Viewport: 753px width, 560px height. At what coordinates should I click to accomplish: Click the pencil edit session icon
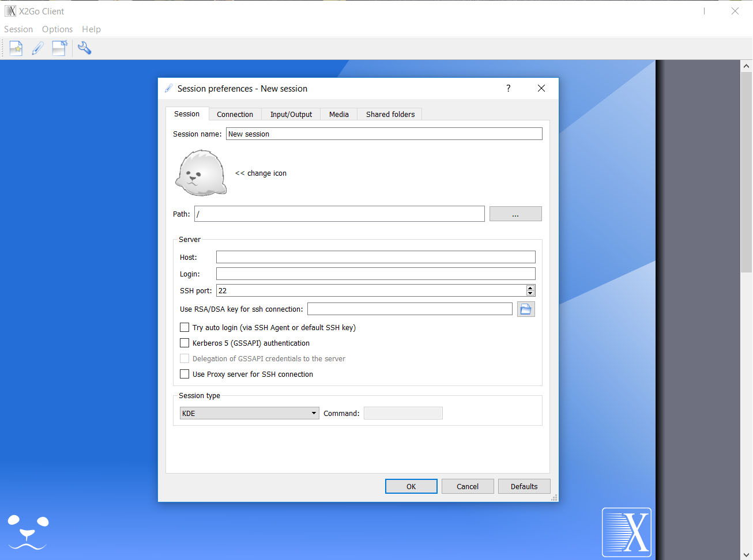(x=37, y=48)
